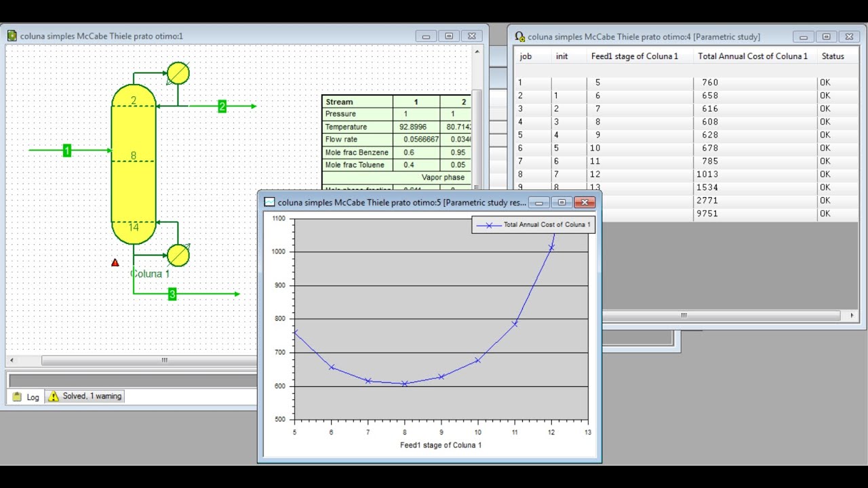Minimize the parametric study results chart window
Screen dimensions: 868x488
click(x=539, y=202)
